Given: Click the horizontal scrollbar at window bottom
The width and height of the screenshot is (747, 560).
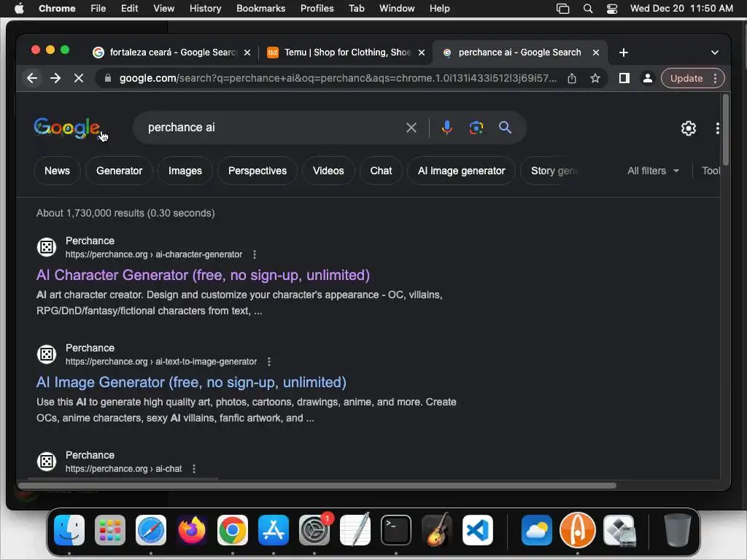Looking at the screenshot, I should pyautogui.click(x=317, y=486).
